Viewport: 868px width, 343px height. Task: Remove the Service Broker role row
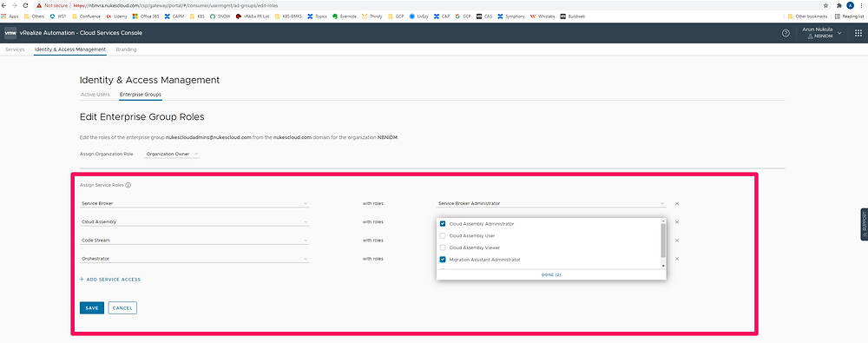coord(677,203)
